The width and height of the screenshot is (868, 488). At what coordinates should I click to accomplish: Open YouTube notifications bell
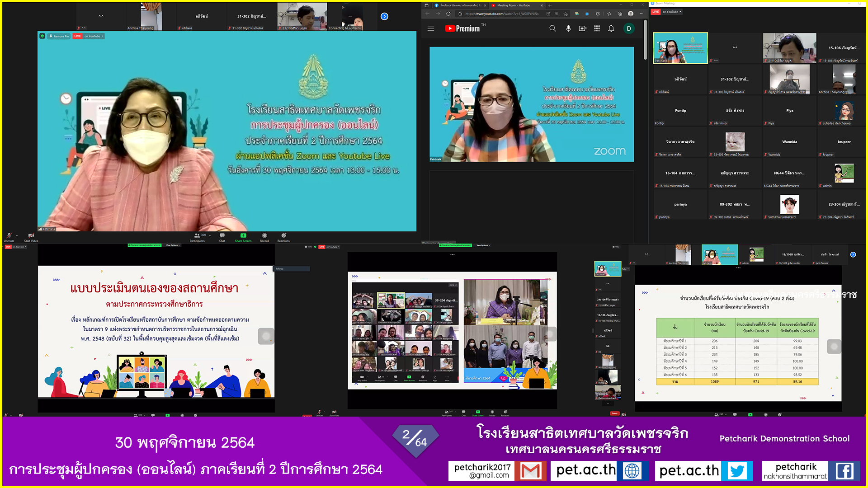coord(611,28)
